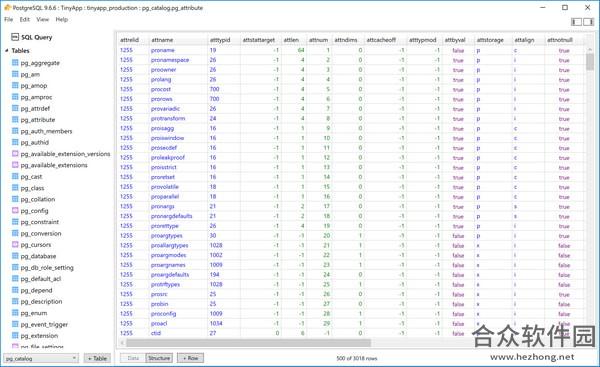
Task: Click the vertical scrollbar thumb
Action: pyautogui.click(x=590, y=61)
